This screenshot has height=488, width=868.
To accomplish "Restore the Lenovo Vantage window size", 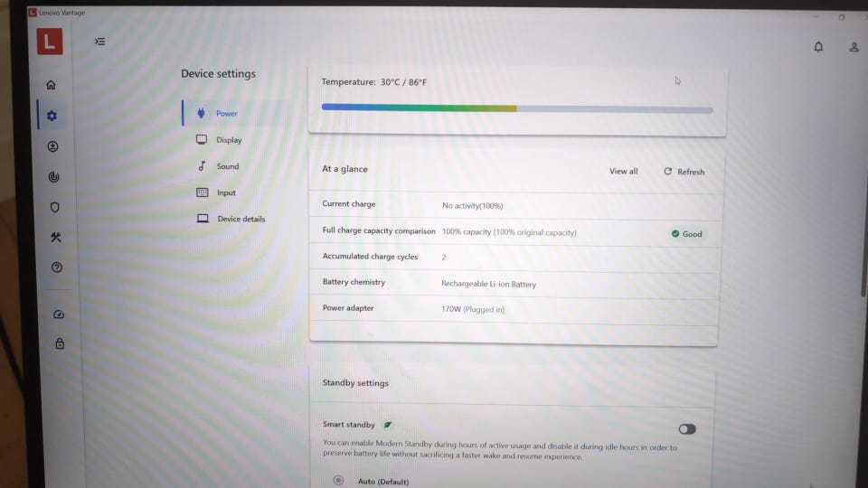I will [842, 17].
